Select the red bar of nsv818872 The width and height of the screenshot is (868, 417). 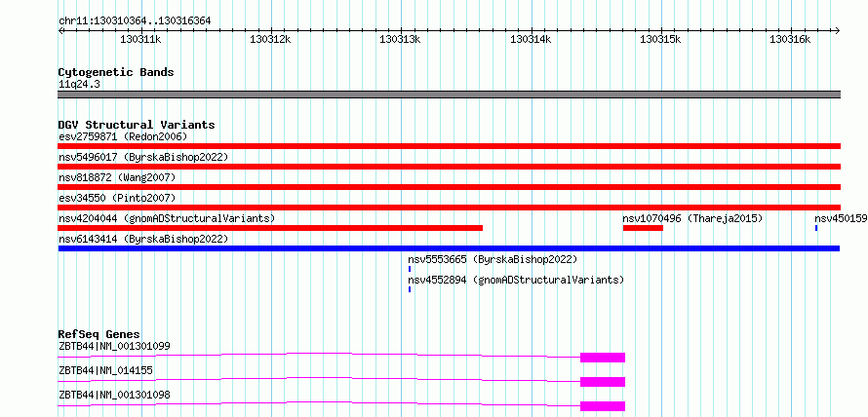click(450, 187)
